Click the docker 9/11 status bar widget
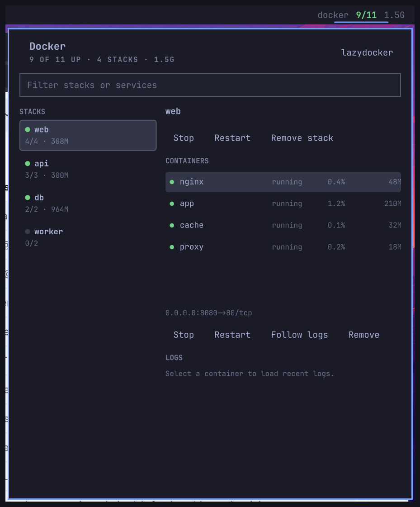The height and width of the screenshot is (507, 420). coord(361,15)
